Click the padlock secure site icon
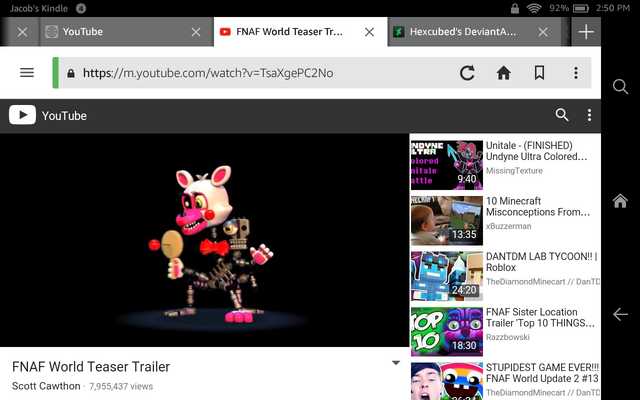The width and height of the screenshot is (640, 400). [x=71, y=73]
